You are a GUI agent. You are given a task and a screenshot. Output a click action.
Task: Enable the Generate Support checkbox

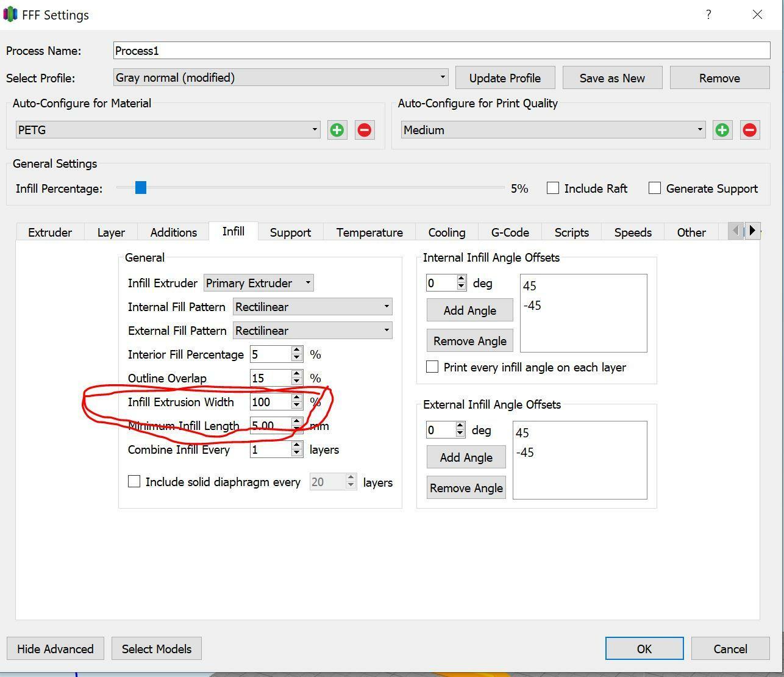(x=655, y=188)
